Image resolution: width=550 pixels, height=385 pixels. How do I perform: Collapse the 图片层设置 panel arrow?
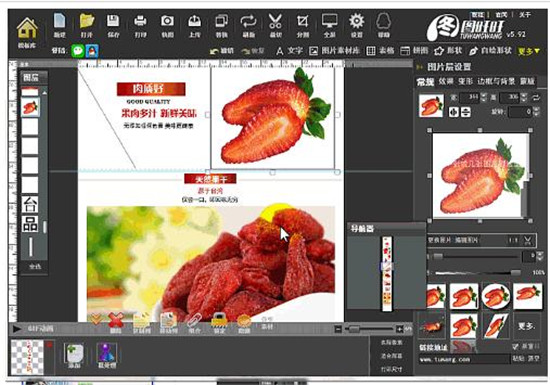419,67
